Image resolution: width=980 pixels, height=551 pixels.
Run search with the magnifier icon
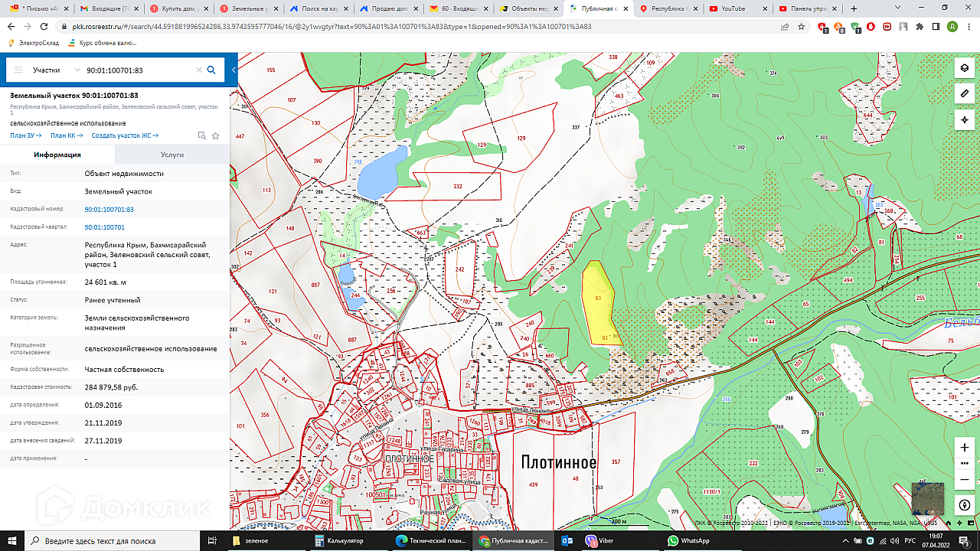[211, 70]
